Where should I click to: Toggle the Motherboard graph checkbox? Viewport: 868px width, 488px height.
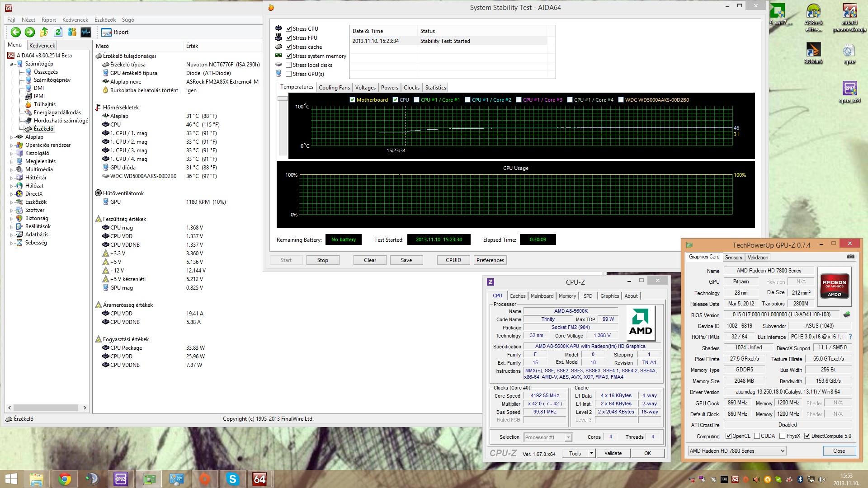pyautogui.click(x=352, y=100)
